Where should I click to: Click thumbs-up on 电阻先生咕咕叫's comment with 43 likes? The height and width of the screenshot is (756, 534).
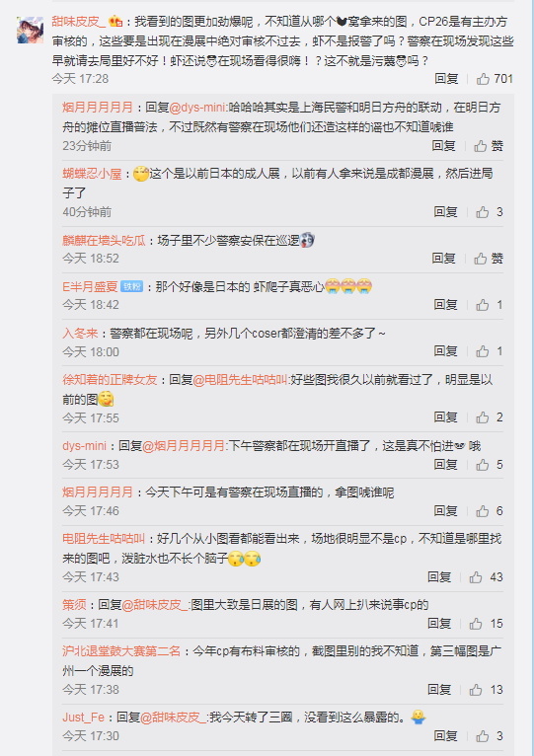tap(487, 576)
